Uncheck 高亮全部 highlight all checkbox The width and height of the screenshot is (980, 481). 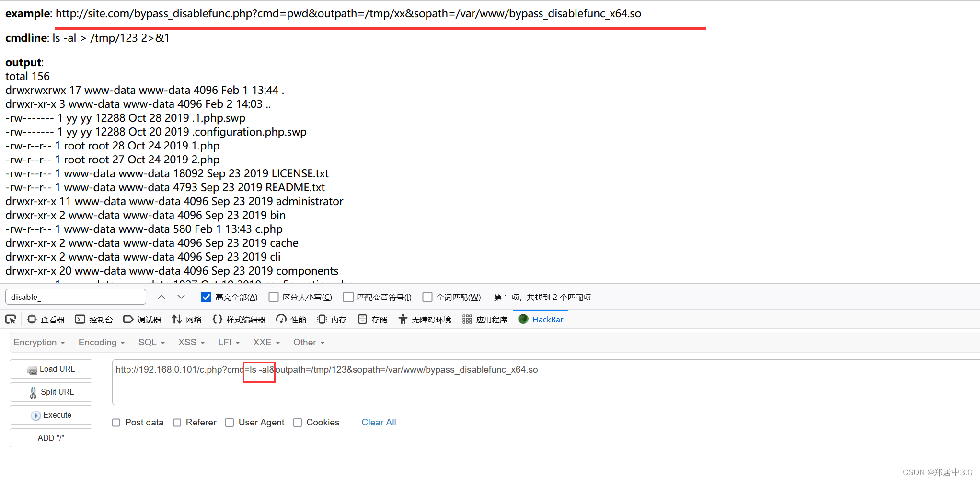pos(206,297)
